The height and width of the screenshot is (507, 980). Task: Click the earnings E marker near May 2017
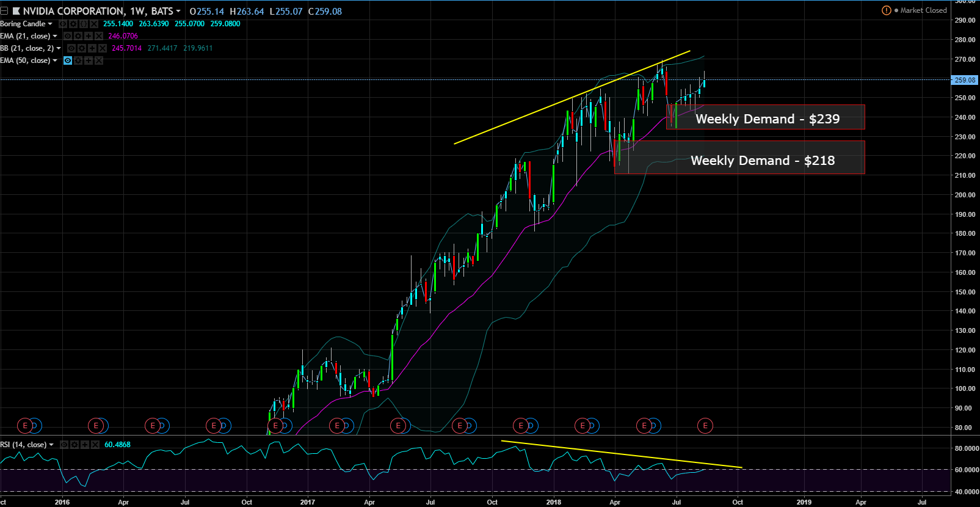click(398, 426)
